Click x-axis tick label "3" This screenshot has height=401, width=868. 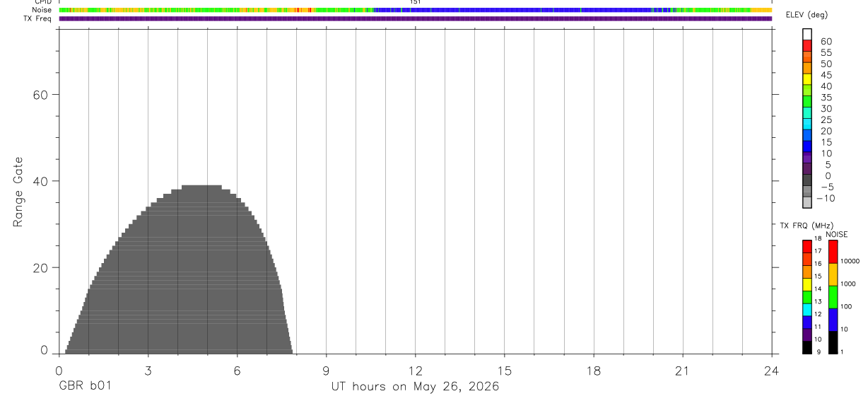pyautogui.click(x=148, y=371)
